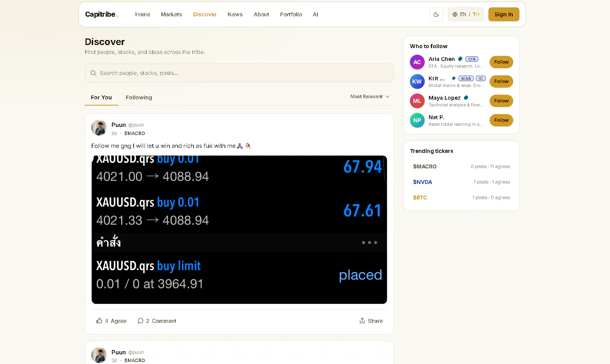Viewport: 610px width, 364px height.
Task: Follow Nat P.
Action: tap(501, 120)
